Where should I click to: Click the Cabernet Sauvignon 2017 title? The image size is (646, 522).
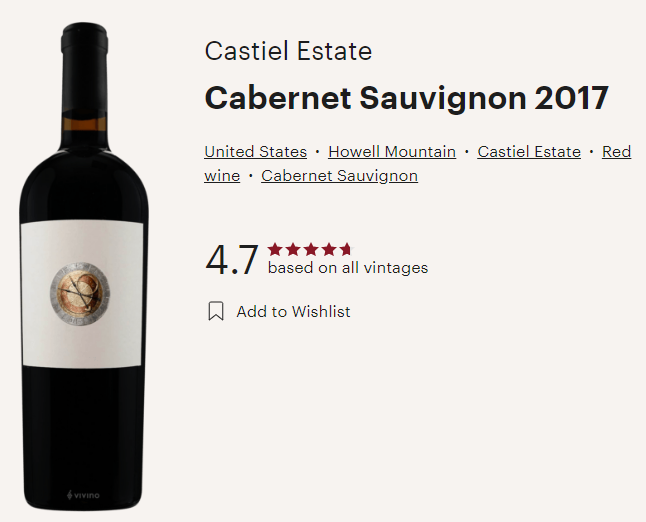(x=407, y=98)
